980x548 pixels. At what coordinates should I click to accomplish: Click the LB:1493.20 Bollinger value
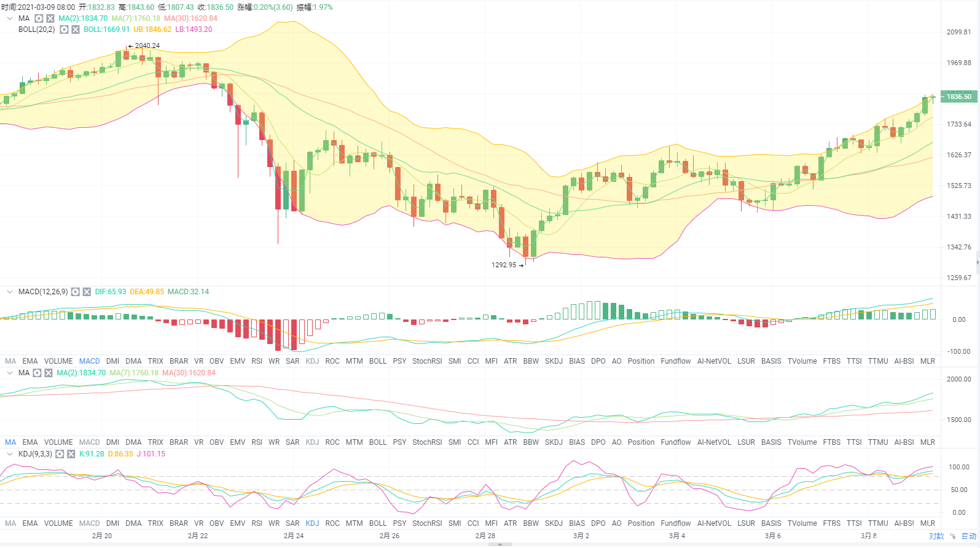coord(194,29)
